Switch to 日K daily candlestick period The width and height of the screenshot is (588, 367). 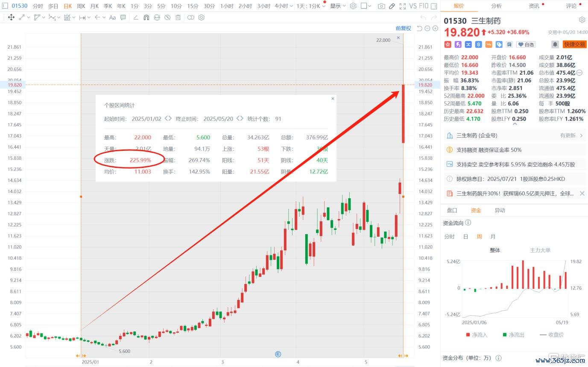67,6
